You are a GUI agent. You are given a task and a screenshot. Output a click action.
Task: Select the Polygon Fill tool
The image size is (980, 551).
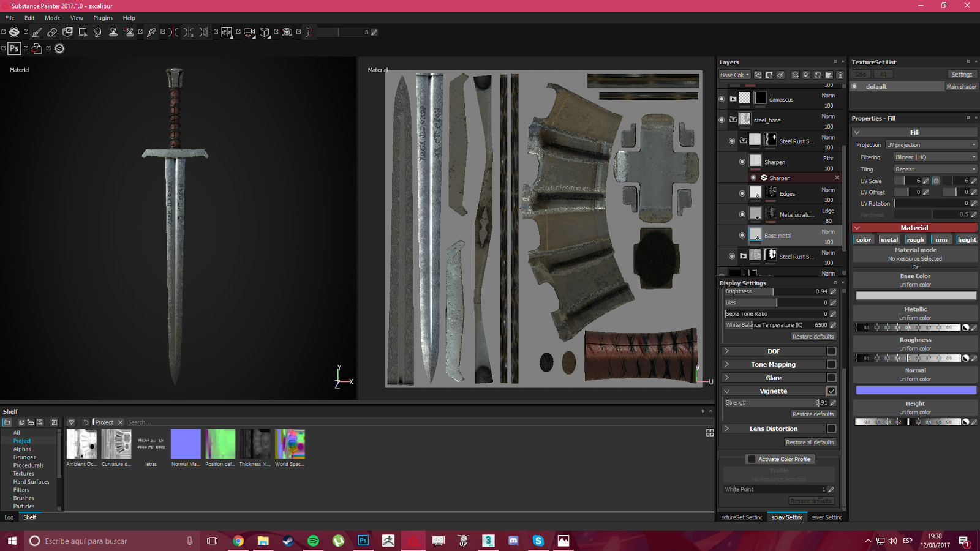click(x=83, y=32)
